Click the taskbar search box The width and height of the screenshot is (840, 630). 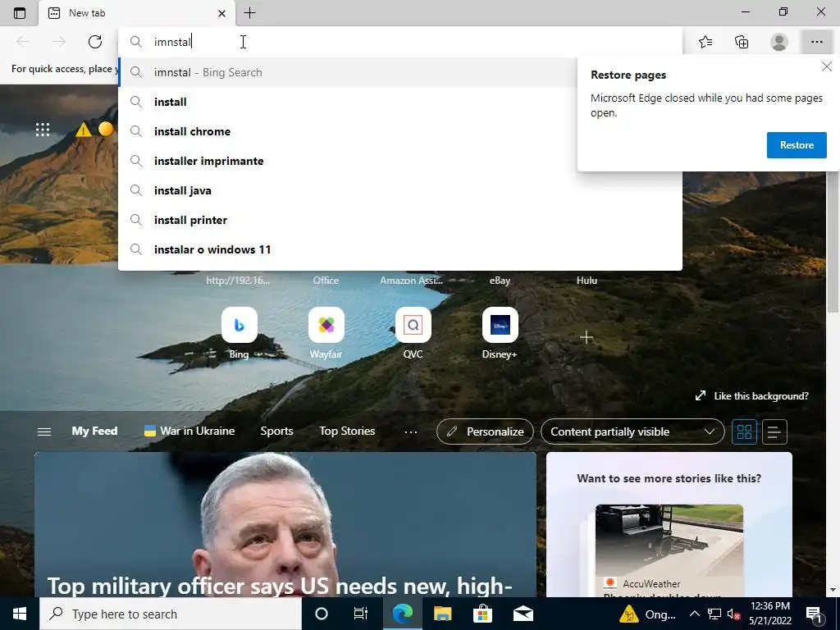[x=171, y=614]
